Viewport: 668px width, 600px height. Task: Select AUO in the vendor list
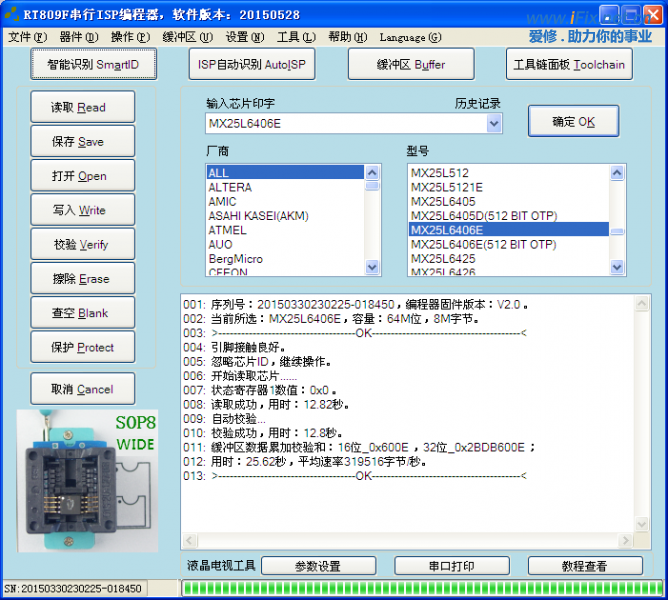click(x=285, y=244)
